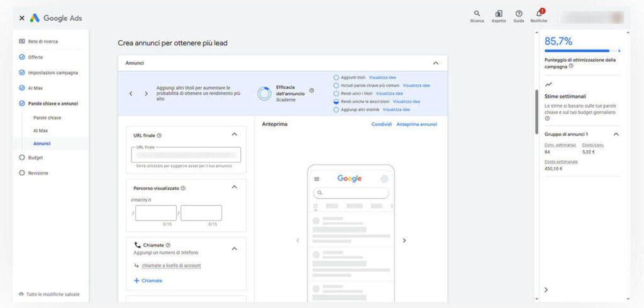
Task: Select the Aggiunti titoli circle
Action: pos(336,77)
